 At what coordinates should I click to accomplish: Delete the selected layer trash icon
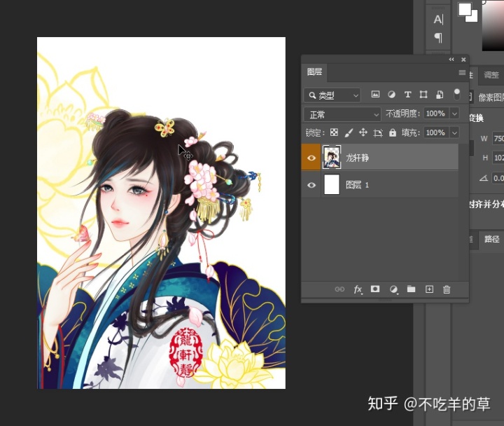point(447,289)
